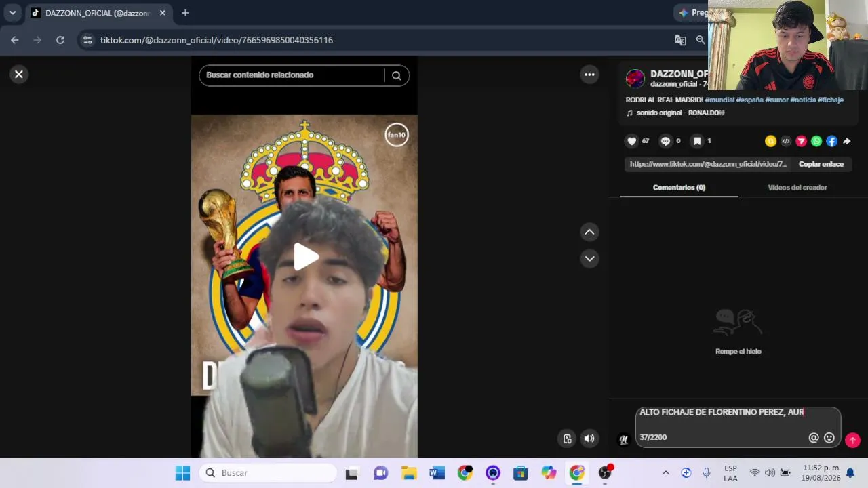Expand more share options arrow

846,141
